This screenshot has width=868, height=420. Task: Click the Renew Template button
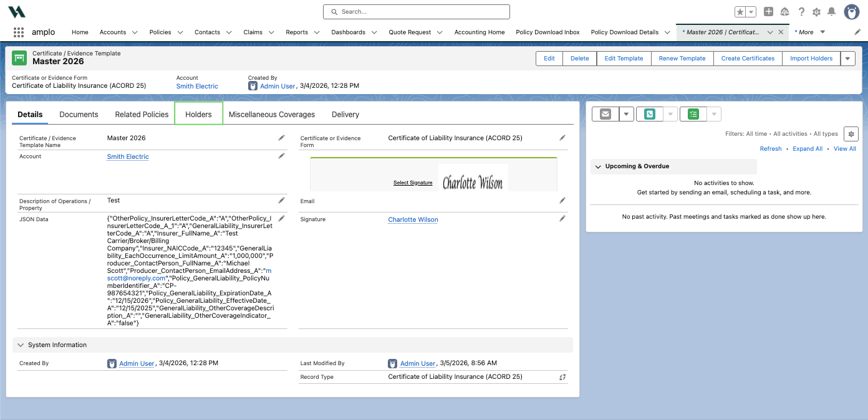tap(682, 59)
